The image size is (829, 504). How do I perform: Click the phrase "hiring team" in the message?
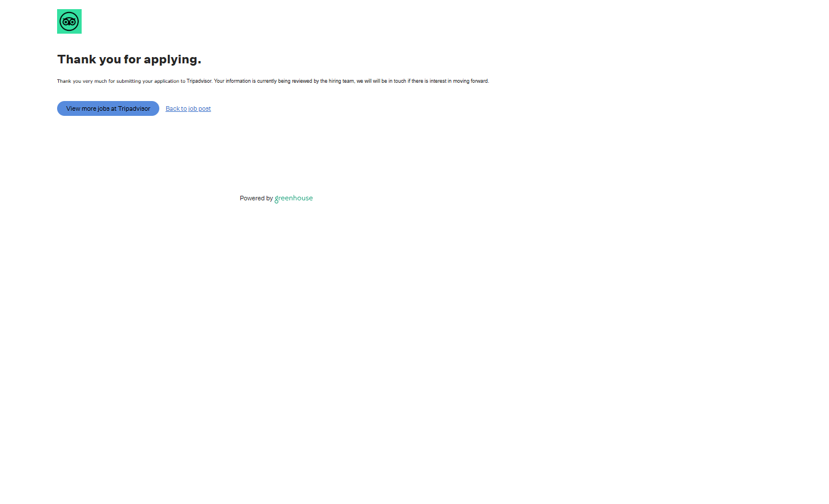[341, 81]
